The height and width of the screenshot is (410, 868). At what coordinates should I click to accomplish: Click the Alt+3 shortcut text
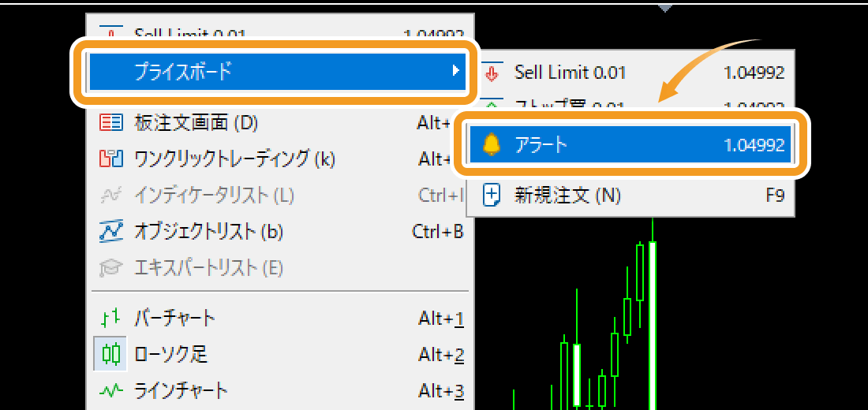[440, 391]
